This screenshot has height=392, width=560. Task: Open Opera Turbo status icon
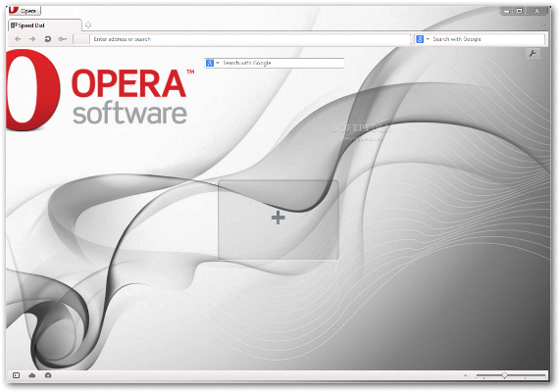(48, 375)
